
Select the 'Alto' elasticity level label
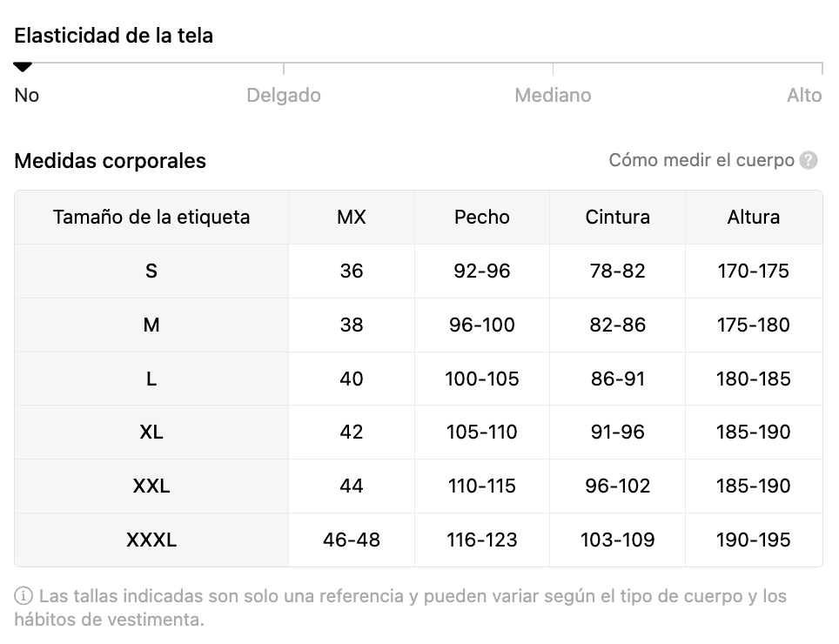804,96
